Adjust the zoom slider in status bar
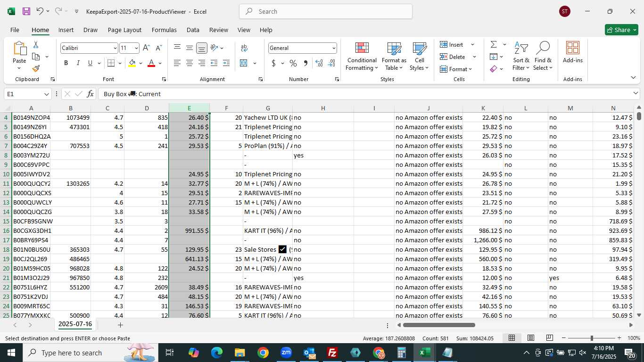The image size is (644, 362). [x=591, y=338]
